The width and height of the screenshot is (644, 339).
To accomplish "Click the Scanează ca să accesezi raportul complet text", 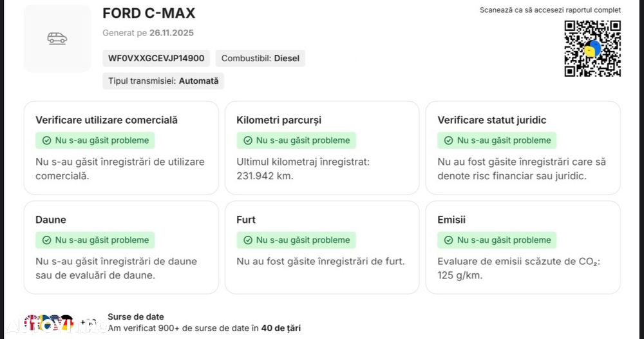I will pyautogui.click(x=550, y=10).
